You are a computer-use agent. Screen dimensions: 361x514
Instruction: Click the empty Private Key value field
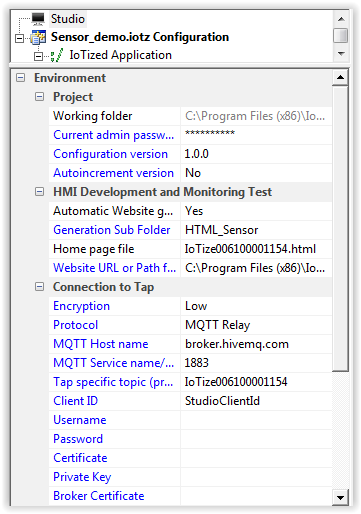(256, 477)
